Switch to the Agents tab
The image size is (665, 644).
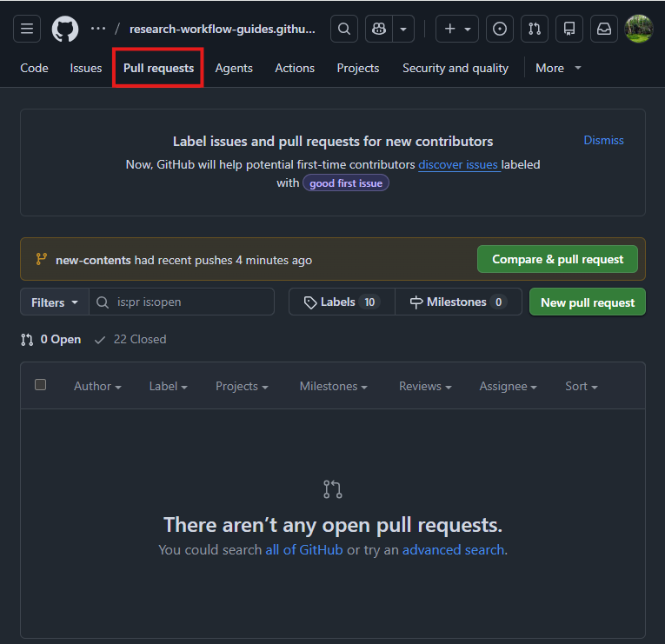coord(234,68)
